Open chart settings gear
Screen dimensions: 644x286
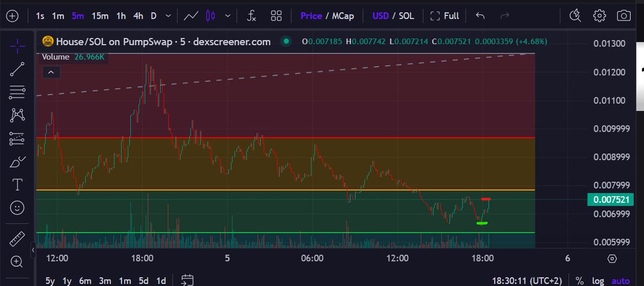pos(599,16)
